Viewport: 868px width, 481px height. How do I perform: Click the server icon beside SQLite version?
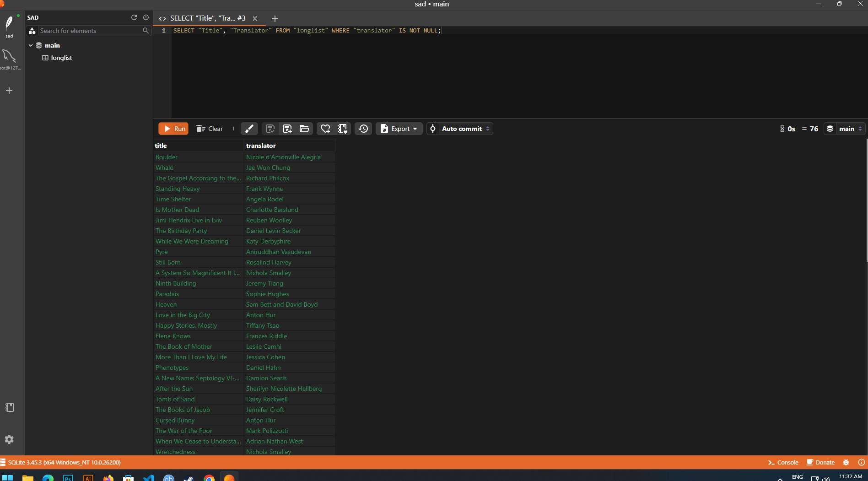(3, 462)
